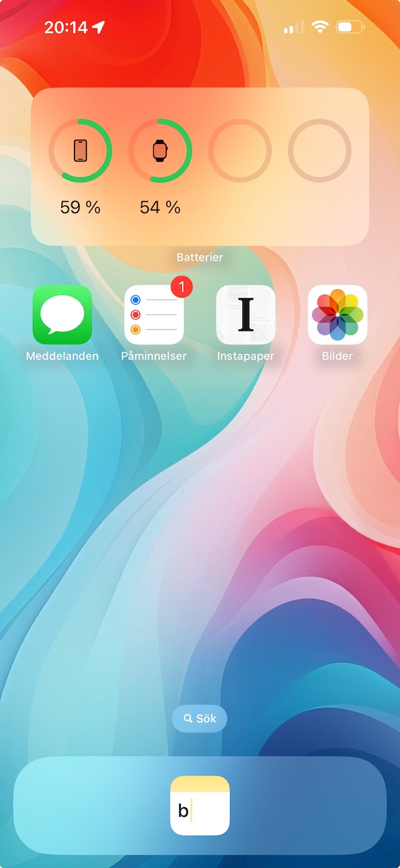Image resolution: width=400 pixels, height=868 pixels.
Task: Tap the battery status icon
Action: coord(350,27)
